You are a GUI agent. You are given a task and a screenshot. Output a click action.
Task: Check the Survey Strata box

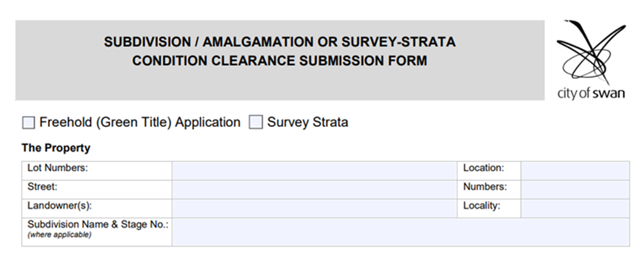click(x=256, y=122)
